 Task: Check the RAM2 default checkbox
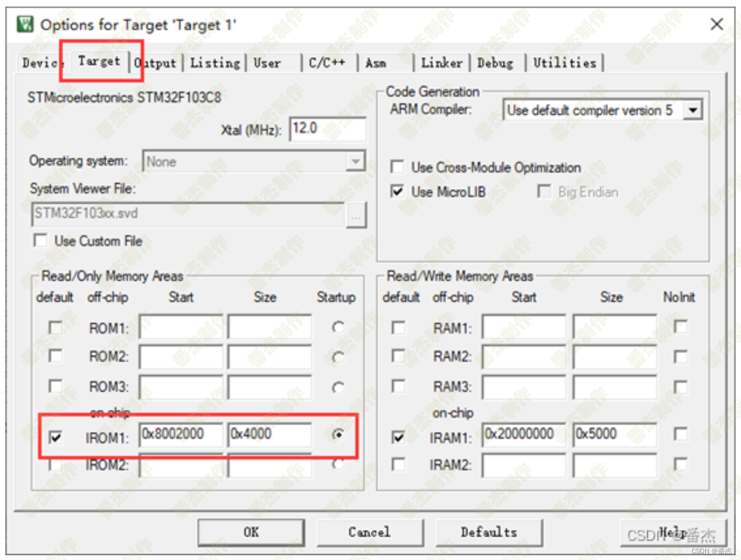click(398, 356)
